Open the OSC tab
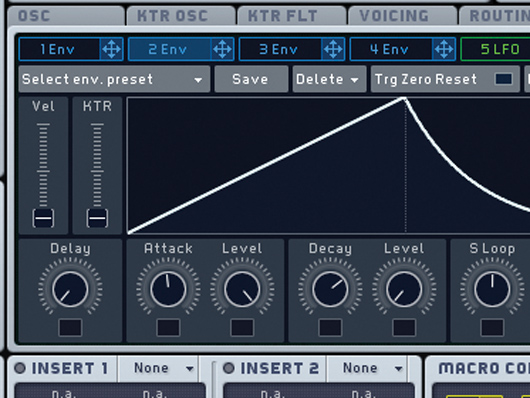The height and width of the screenshot is (398, 530). point(66,16)
